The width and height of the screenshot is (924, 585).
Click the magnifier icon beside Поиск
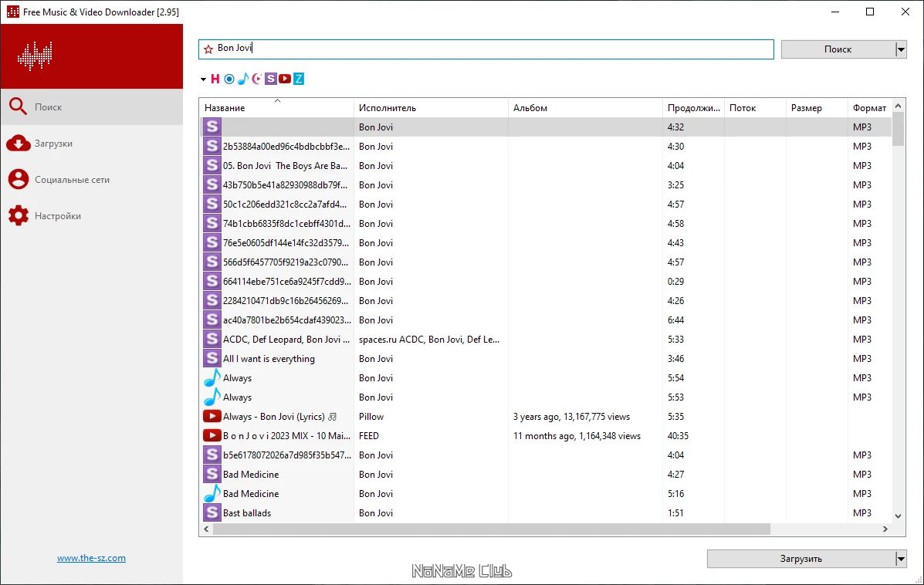click(x=19, y=107)
